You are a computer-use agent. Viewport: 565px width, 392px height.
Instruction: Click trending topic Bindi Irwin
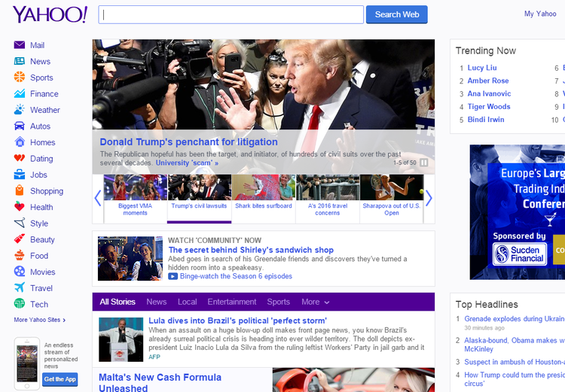[486, 120]
